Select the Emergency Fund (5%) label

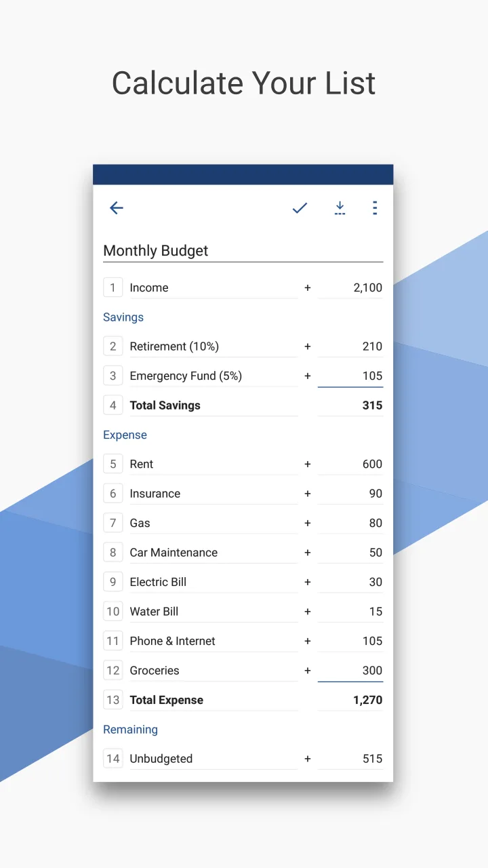(x=186, y=376)
